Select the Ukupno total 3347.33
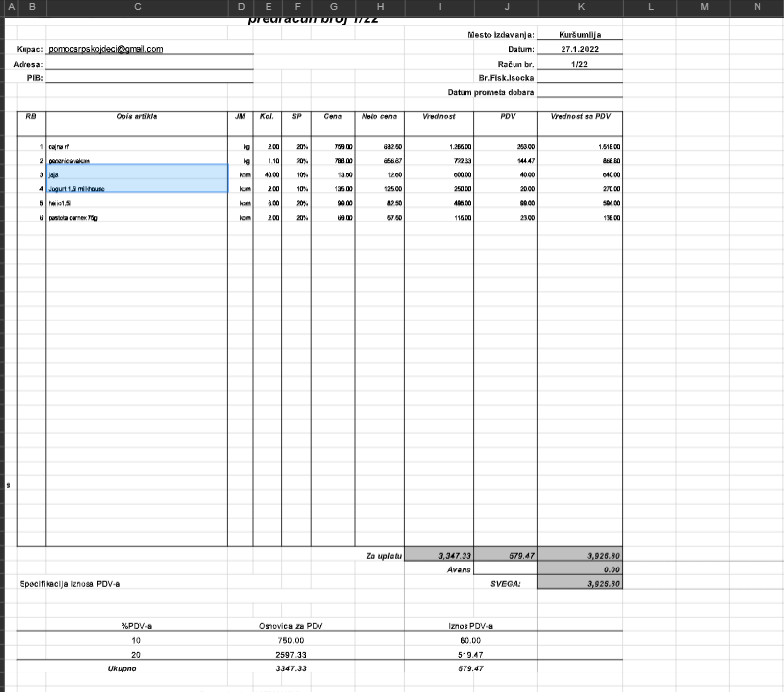 click(x=291, y=668)
